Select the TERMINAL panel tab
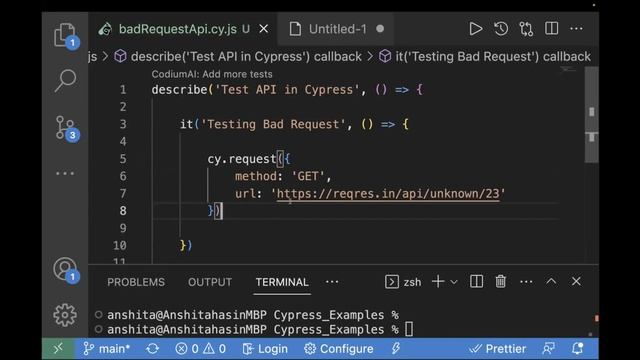 point(282,282)
